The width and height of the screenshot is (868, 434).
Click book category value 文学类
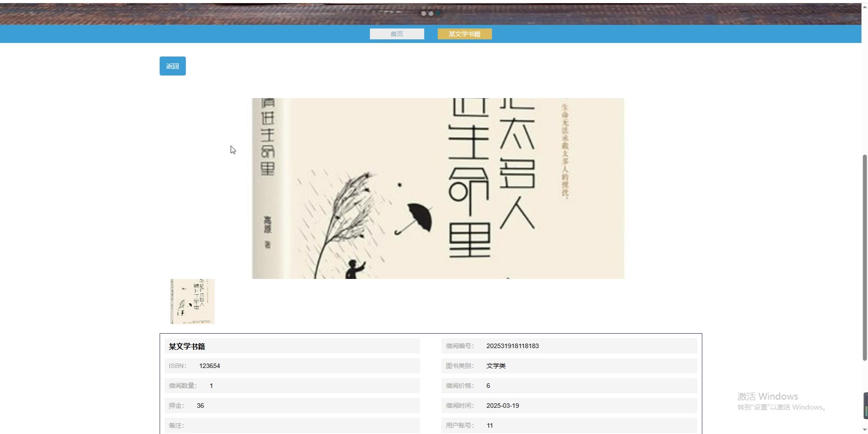(496, 366)
